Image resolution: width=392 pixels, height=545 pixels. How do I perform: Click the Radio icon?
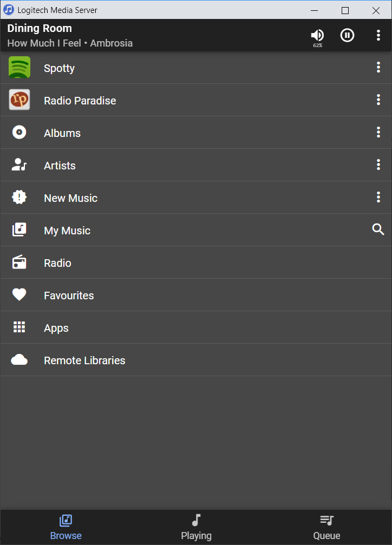[19, 262]
